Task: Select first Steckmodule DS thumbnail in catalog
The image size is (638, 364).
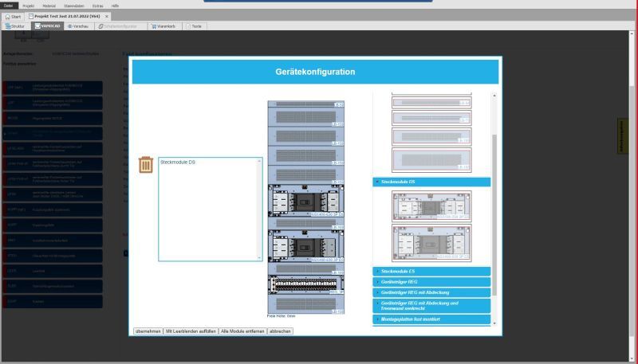Action: coord(431,205)
